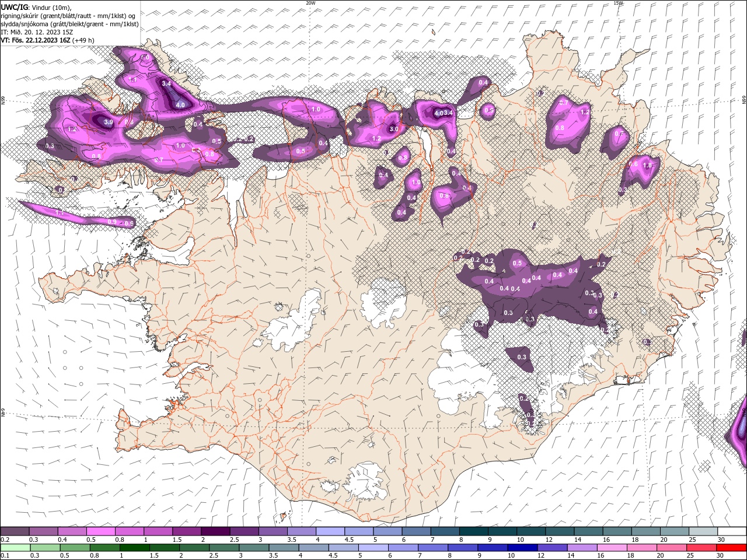The width and height of the screenshot is (747, 560).
Task: Click the 3.5 label in the upper legend
Action: [x=291, y=540]
